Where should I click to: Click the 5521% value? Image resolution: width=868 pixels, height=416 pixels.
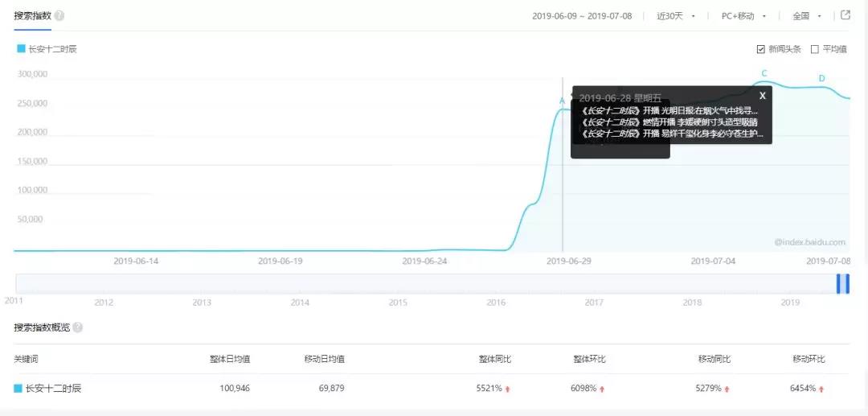pos(489,389)
